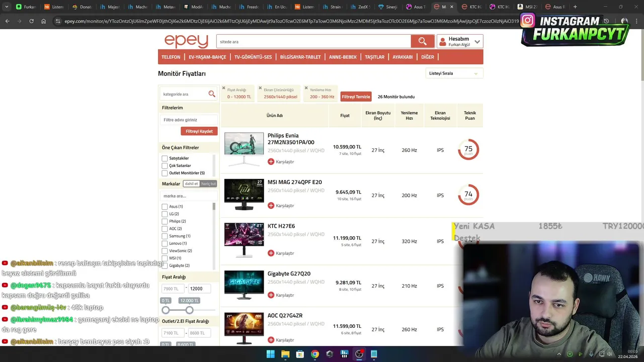644x362 pixels.
Task: Select the 'hariç tut' brand toggle
Action: (208, 184)
